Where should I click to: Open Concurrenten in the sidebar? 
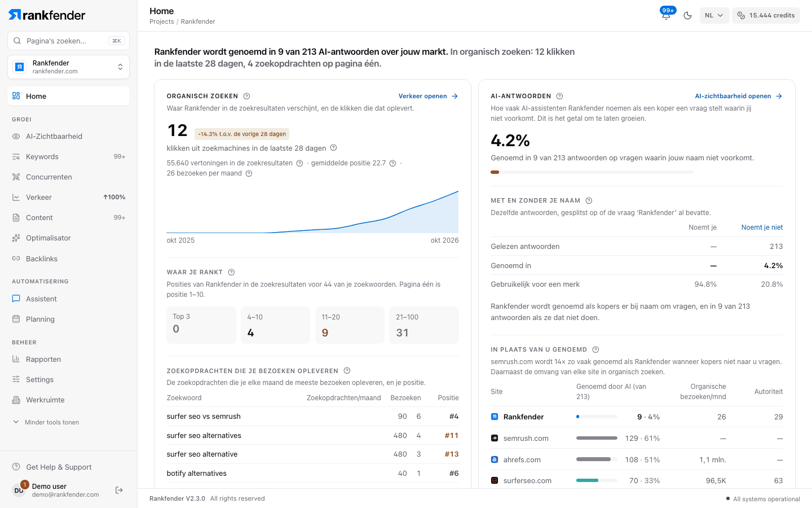coord(68,177)
